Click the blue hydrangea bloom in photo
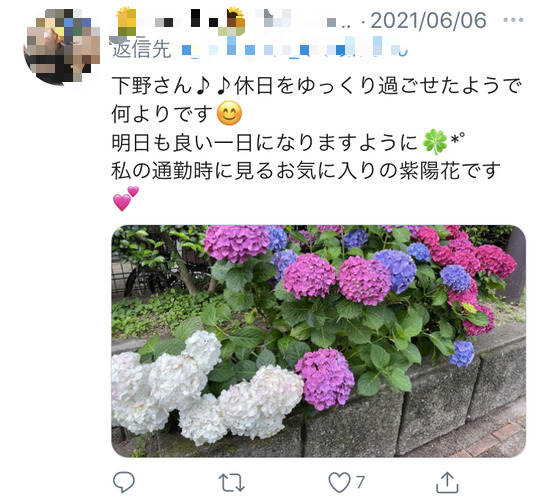Viewport: 550px width, 500px height. [x=396, y=269]
